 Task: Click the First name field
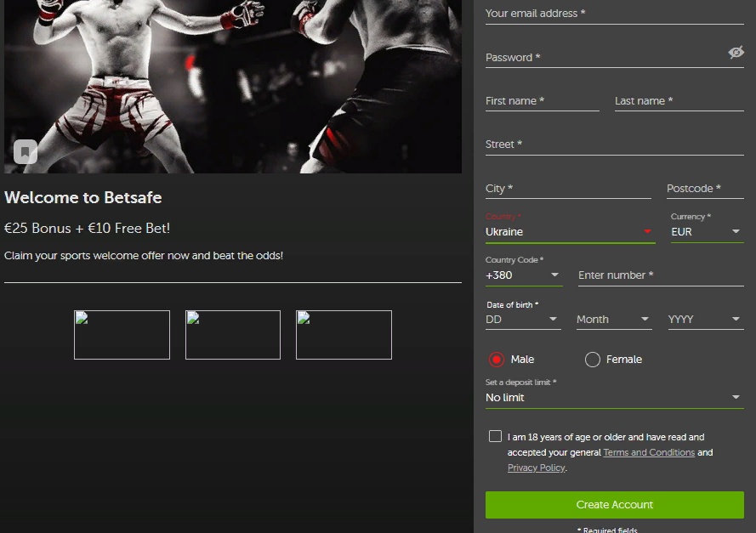(x=542, y=100)
